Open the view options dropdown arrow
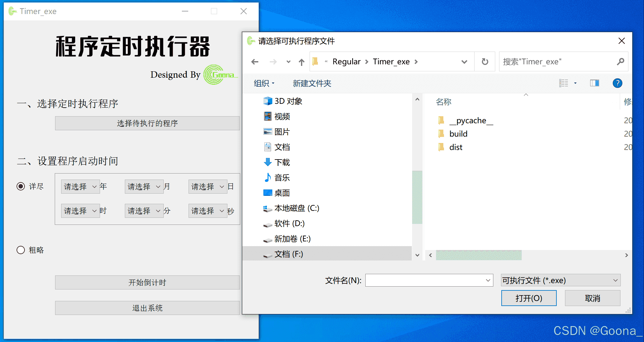The height and width of the screenshot is (342, 644). click(575, 83)
